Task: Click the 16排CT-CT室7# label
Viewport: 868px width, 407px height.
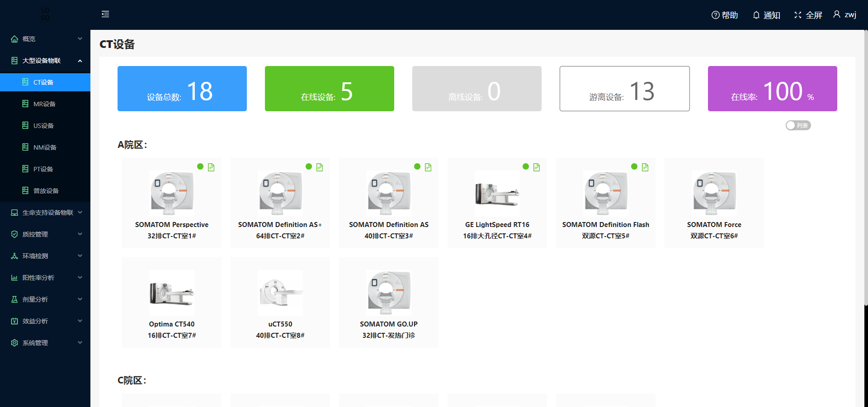Action: (172, 336)
